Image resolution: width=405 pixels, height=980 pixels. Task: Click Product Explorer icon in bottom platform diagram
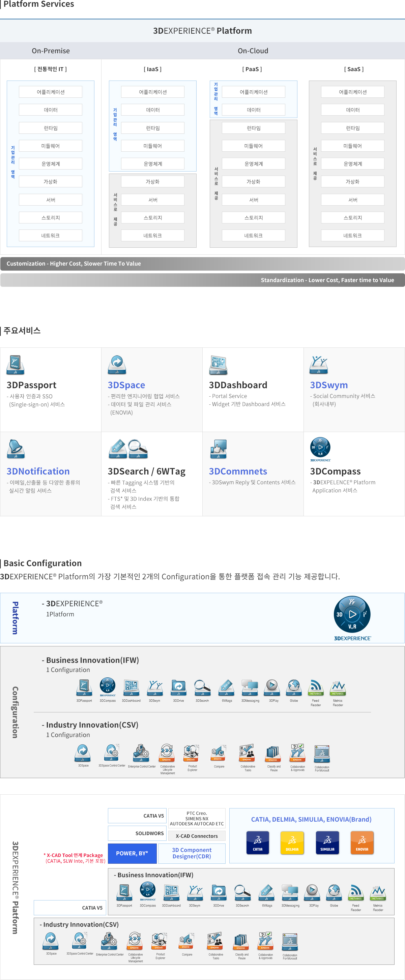160,941
